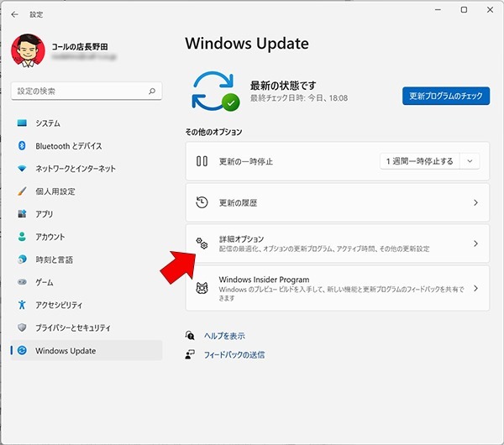This screenshot has height=445, width=504.
Task: Click the ゲーム controller icon
Action: pyautogui.click(x=22, y=282)
